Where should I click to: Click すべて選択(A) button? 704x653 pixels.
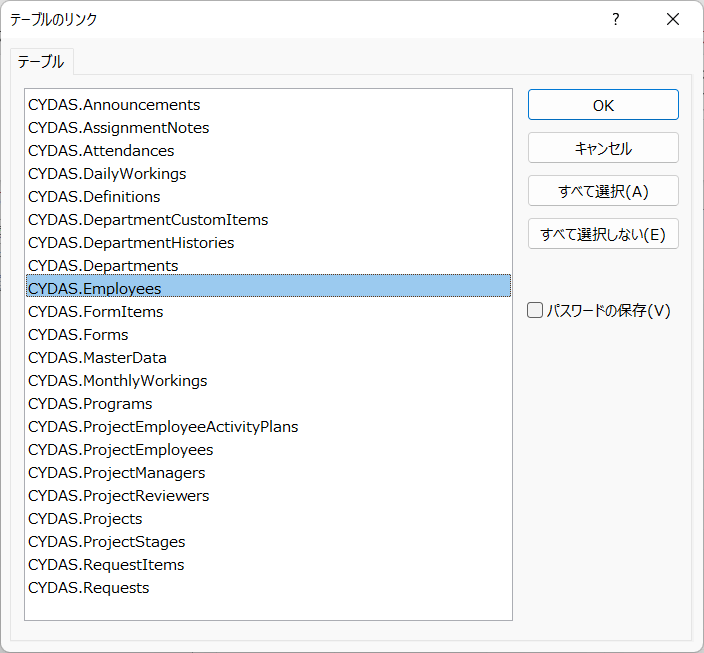(x=603, y=191)
